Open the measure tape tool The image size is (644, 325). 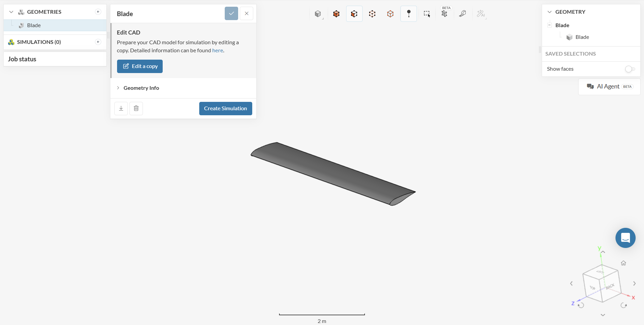(x=463, y=14)
